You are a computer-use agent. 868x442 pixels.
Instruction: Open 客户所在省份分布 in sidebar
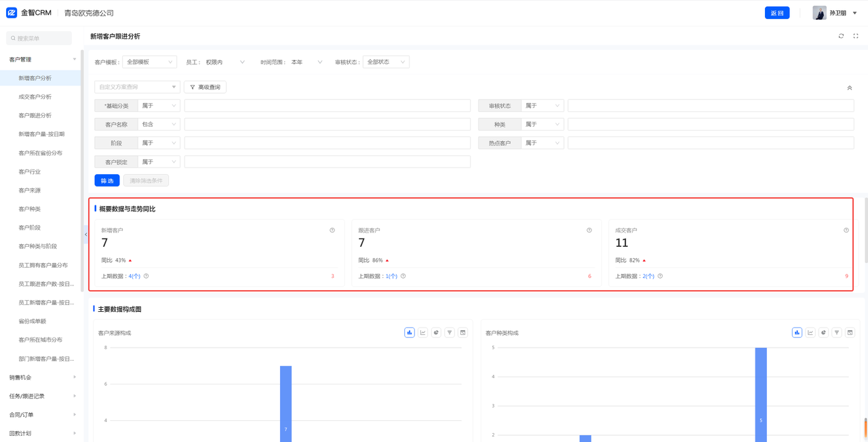[x=42, y=153]
